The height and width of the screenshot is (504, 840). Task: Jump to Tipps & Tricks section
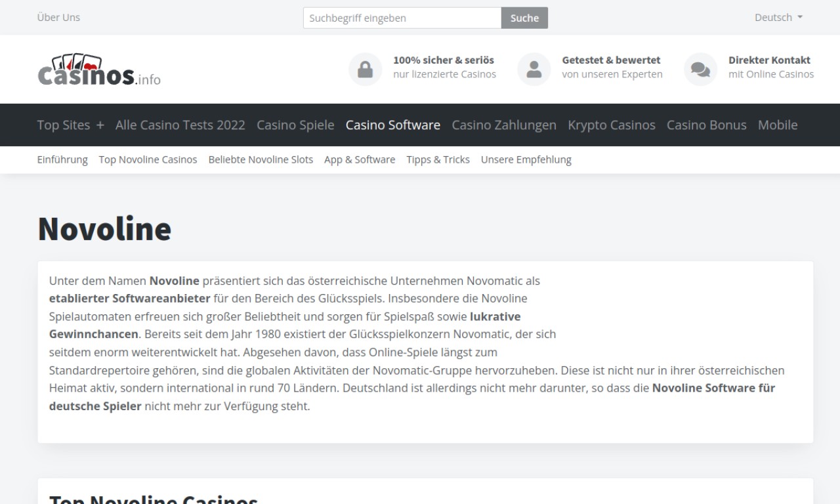pos(438,159)
